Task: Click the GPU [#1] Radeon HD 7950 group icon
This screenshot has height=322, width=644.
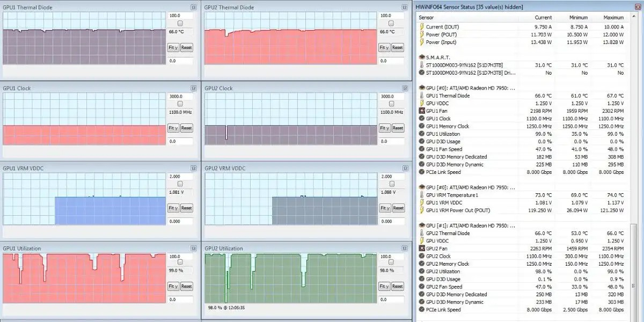Action: click(x=422, y=226)
